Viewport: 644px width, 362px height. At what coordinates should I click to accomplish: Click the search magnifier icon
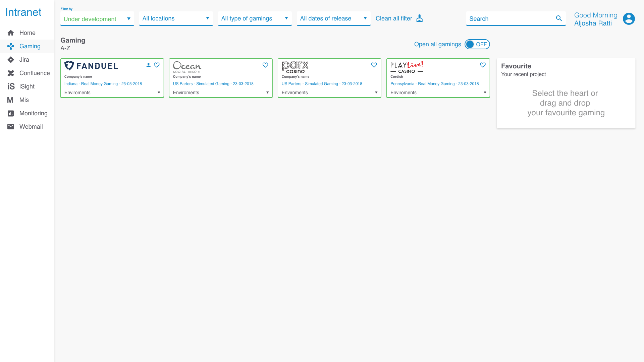[559, 18]
